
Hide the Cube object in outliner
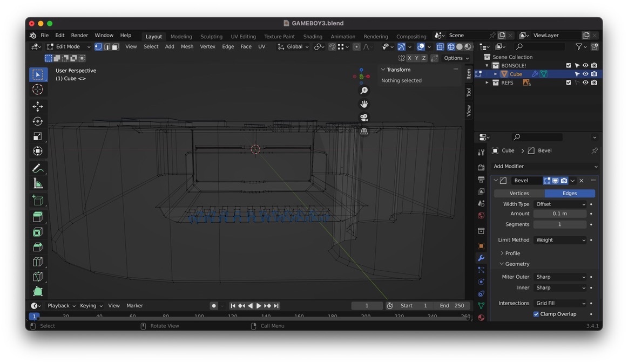click(585, 74)
